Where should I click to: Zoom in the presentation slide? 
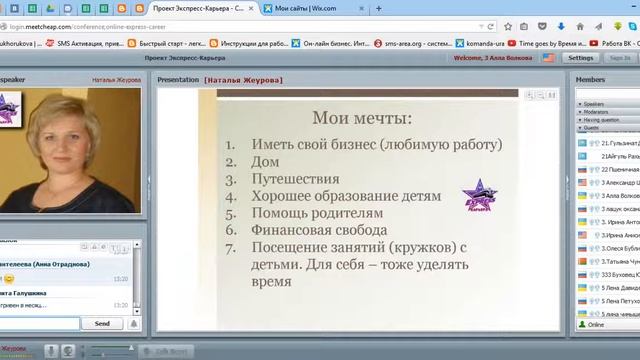point(529,95)
